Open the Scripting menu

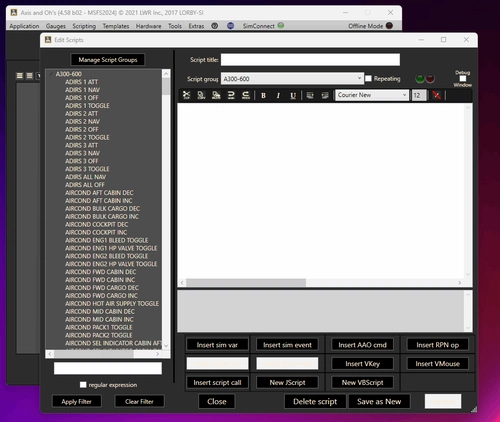[x=84, y=26]
